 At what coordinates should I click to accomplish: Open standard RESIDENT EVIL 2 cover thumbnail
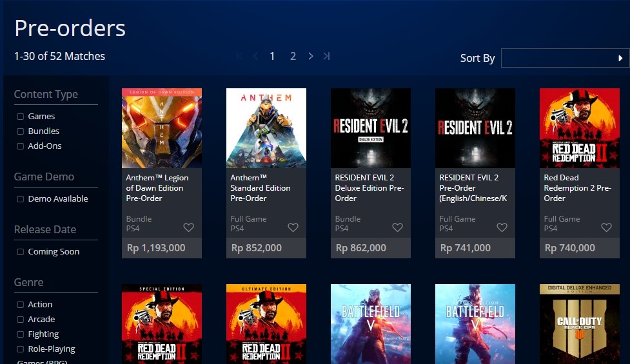475,128
